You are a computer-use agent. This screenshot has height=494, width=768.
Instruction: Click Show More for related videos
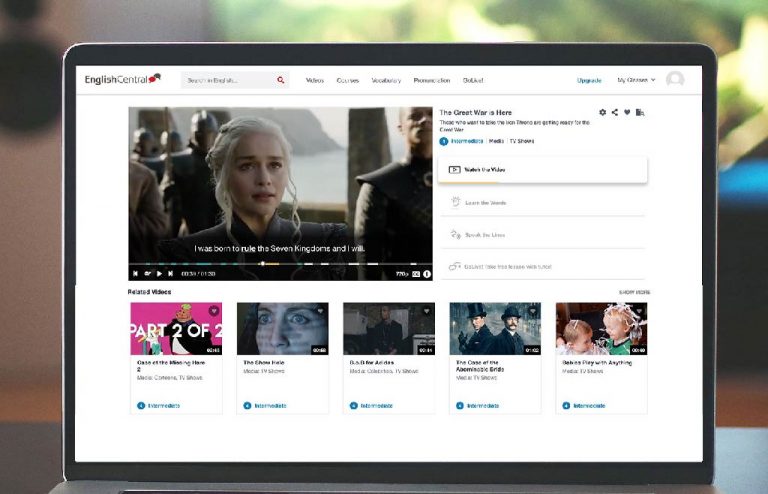634,292
